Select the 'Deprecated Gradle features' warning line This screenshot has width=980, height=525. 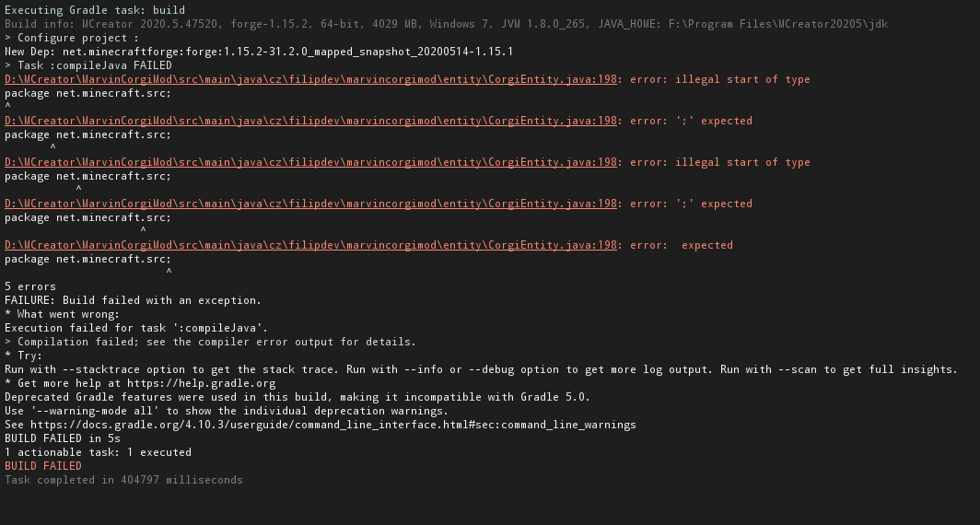click(297, 397)
